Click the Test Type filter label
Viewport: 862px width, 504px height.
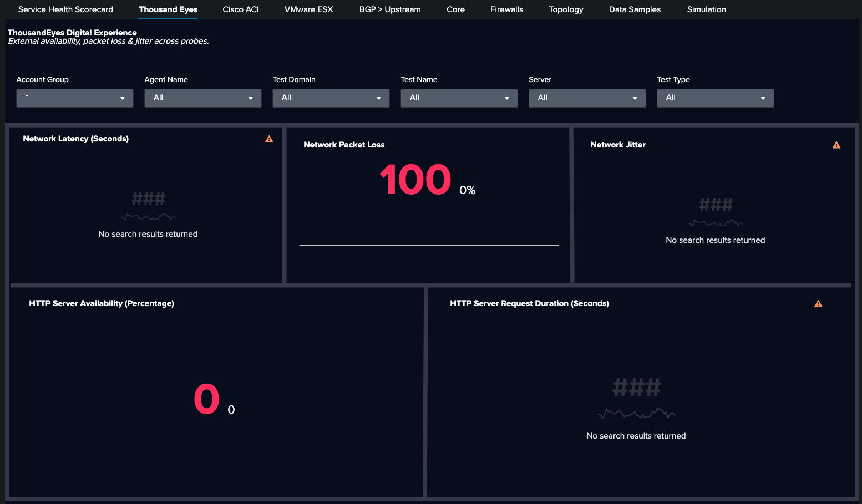click(x=673, y=79)
